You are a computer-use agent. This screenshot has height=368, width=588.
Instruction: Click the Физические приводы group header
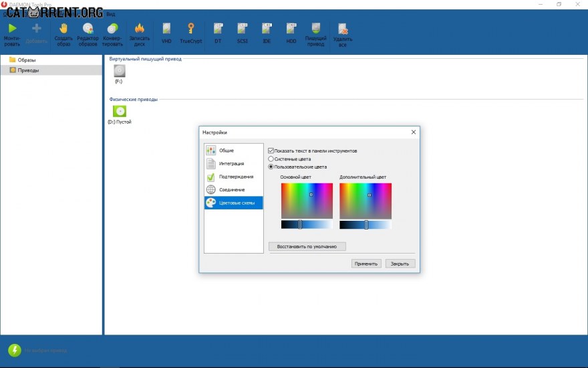click(133, 100)
